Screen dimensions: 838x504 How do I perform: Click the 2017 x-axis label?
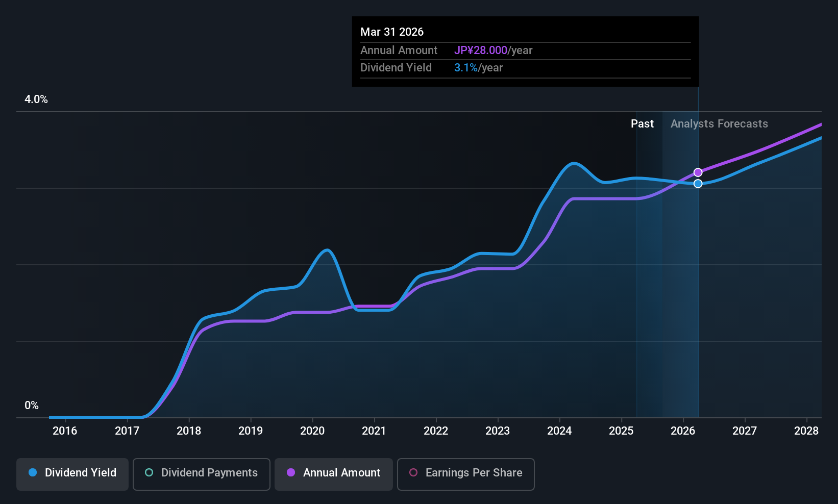click(127, 431)
